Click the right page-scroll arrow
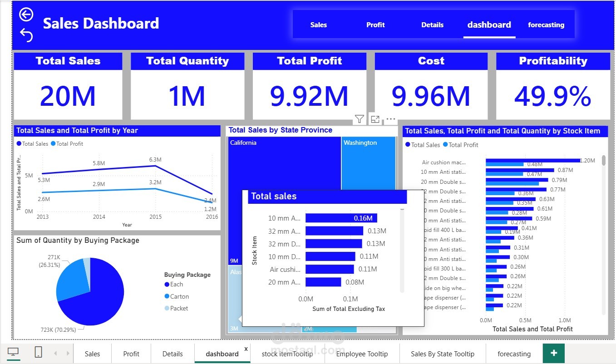This screenshot has width=616, height=364. coord(68,353)
